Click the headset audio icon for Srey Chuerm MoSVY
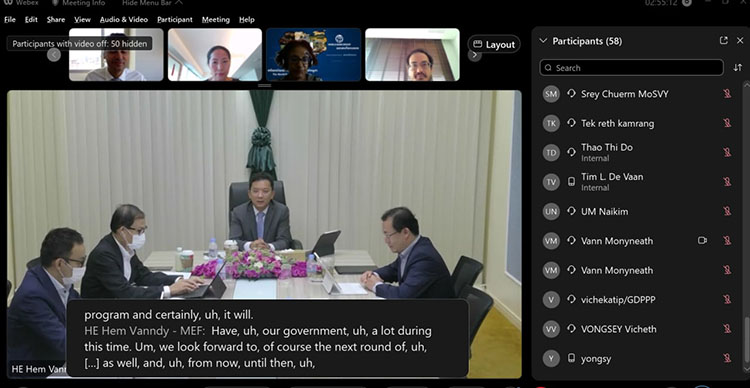750x388 pixels. (x=571, y=94)
